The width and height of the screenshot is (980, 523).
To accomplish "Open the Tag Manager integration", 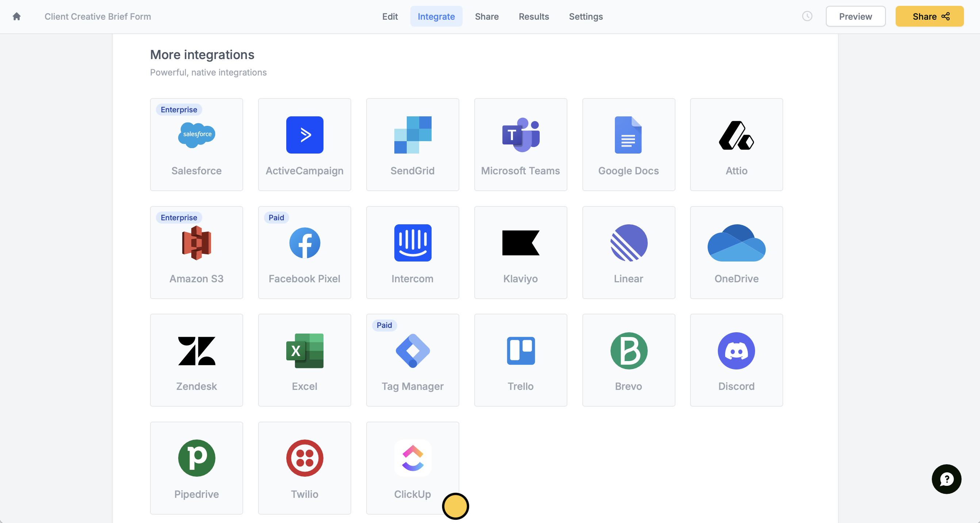I will pos(412,360).
